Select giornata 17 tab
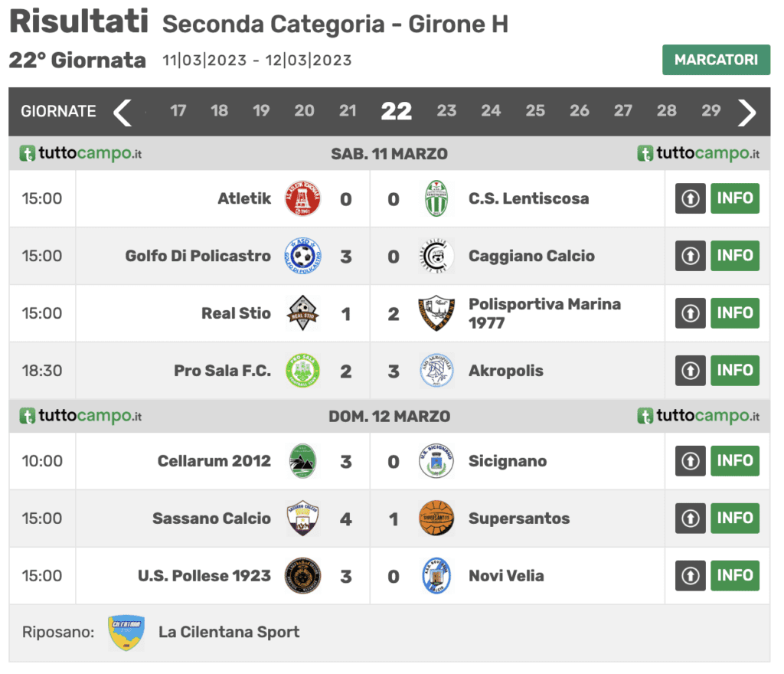This screenshot has width=784, height=674. pos(178,110)
